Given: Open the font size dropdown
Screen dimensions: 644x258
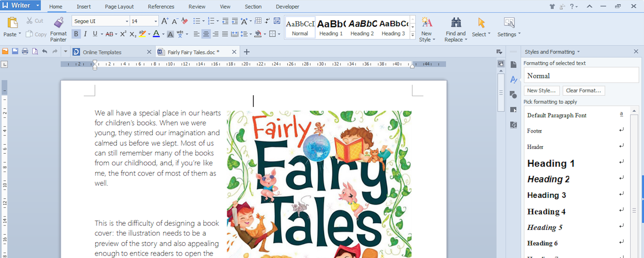Looking at the screenshot, I should coord(156,21).
